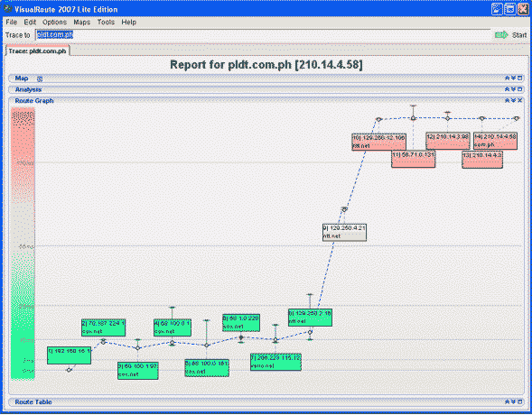Click the hop 1 data point on graph

tap(69, 370)
